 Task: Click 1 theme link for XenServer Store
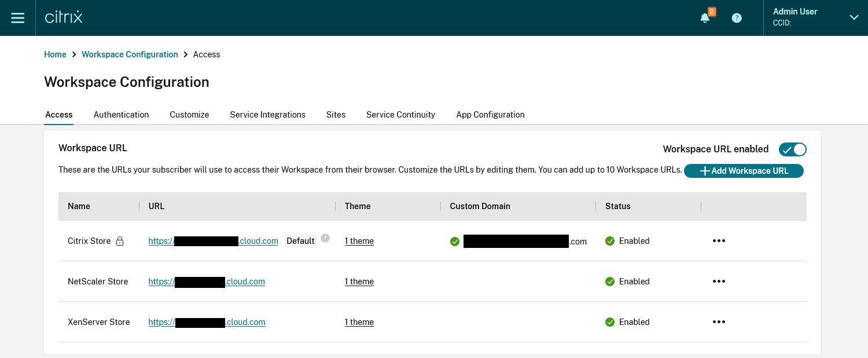pyautogui.click(x=359, y=322)
